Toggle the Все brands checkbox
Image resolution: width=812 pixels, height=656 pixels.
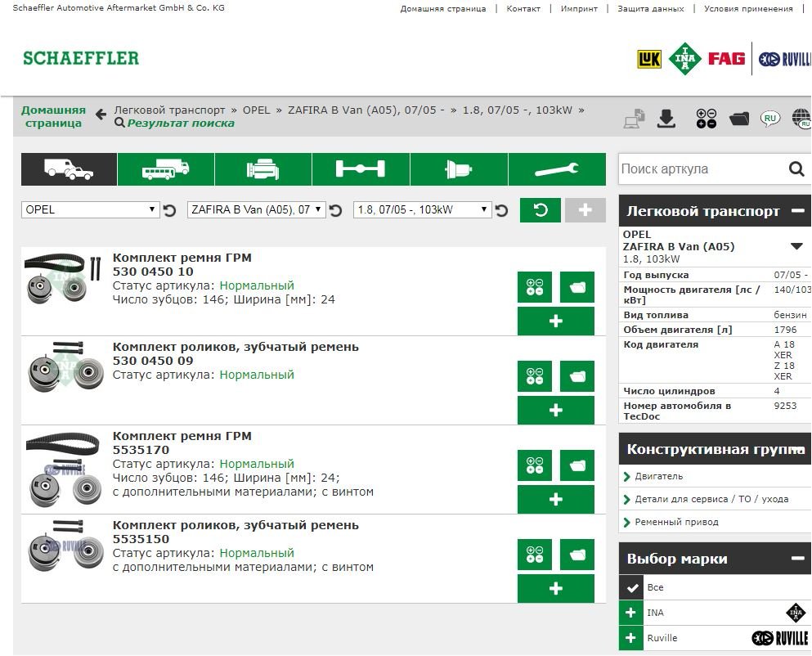(631, 587)
